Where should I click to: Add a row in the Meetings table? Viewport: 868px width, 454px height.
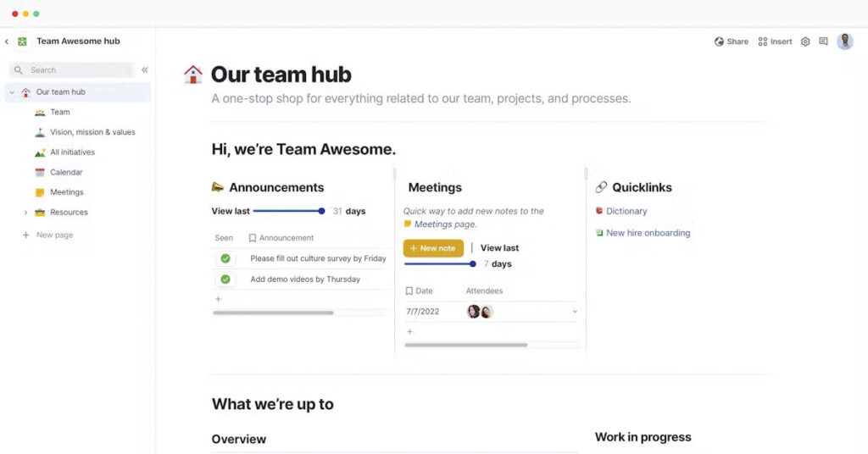(x=409, y=332)
